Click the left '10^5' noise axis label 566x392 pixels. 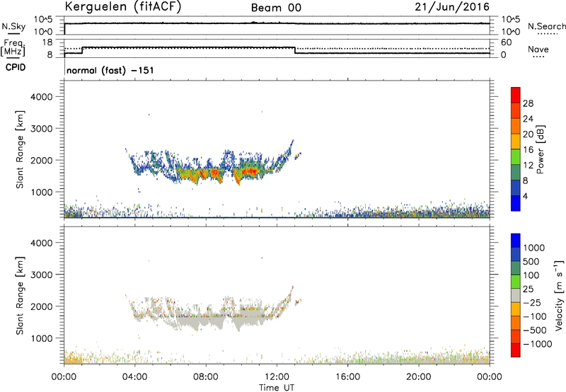click(x=43, y=19)
